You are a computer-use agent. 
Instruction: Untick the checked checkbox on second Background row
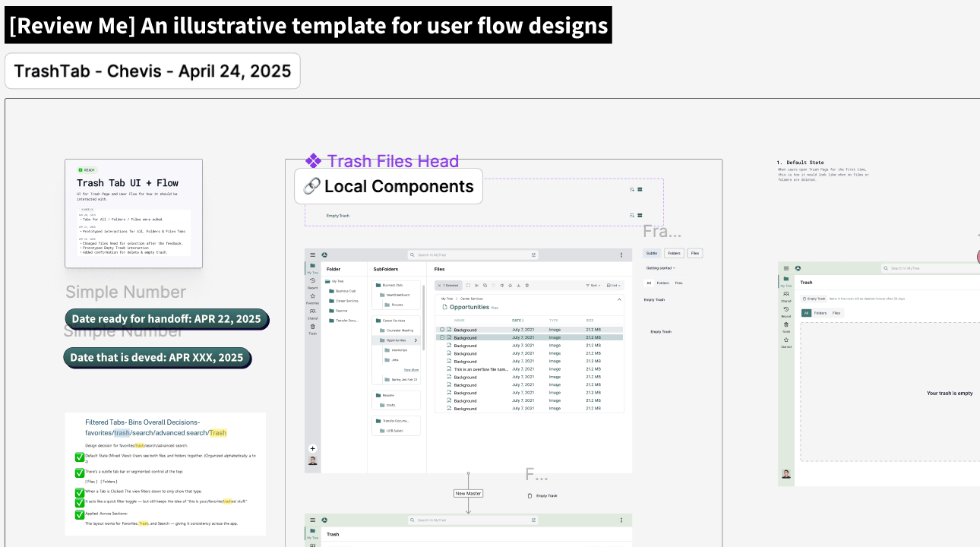[442, 337]
